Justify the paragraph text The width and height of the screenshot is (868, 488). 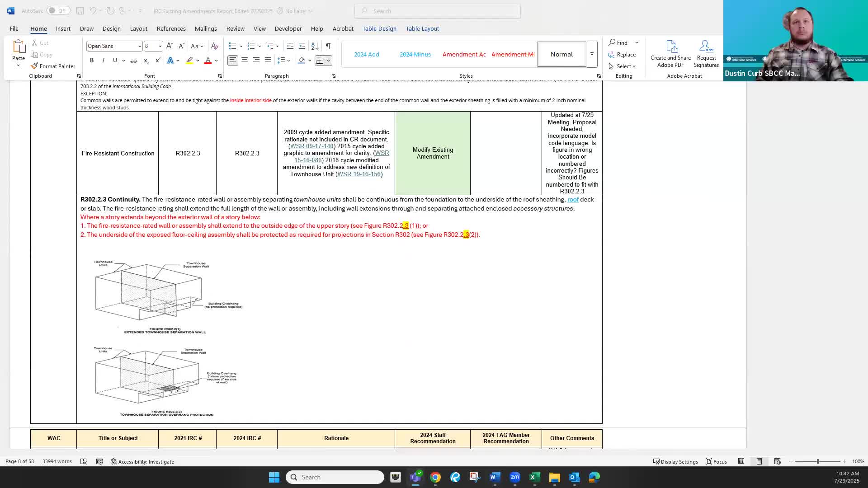(x=268, y=61)
